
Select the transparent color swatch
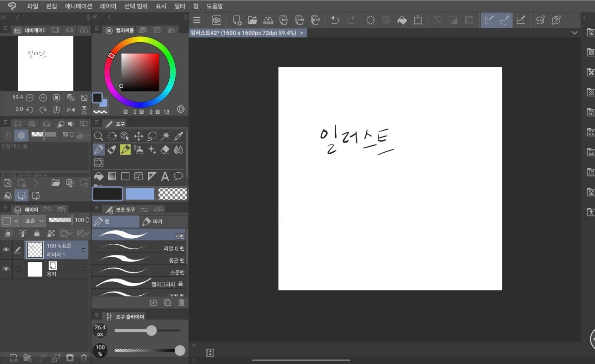pyautogui.click(x=172, y=194)
